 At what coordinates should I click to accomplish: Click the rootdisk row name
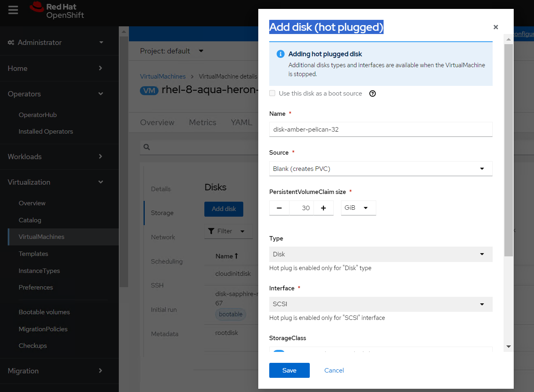tap(227, 333)
